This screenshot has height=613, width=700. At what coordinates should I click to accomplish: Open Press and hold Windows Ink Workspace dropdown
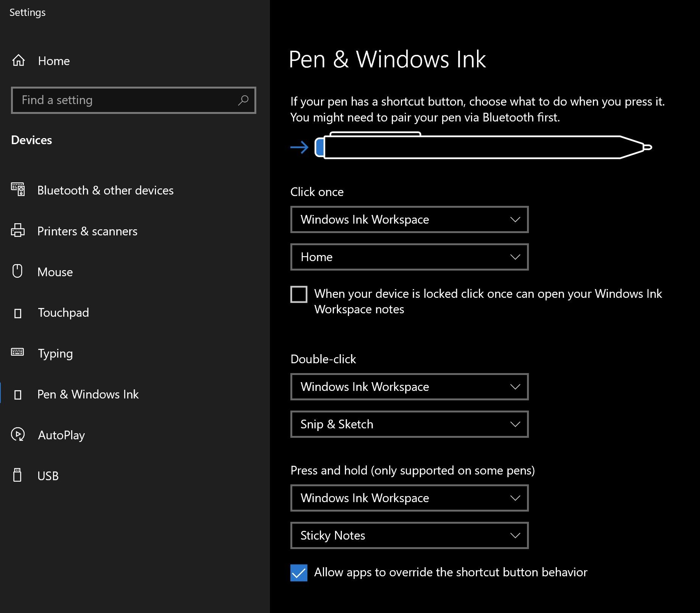point(409,498)
